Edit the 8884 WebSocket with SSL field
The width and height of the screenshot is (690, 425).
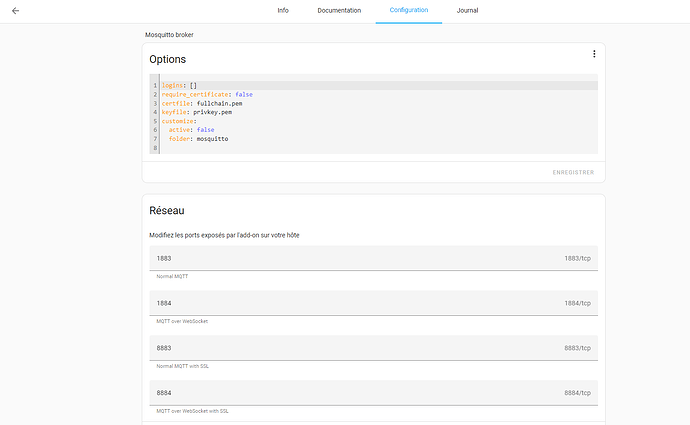click(374, 393)
